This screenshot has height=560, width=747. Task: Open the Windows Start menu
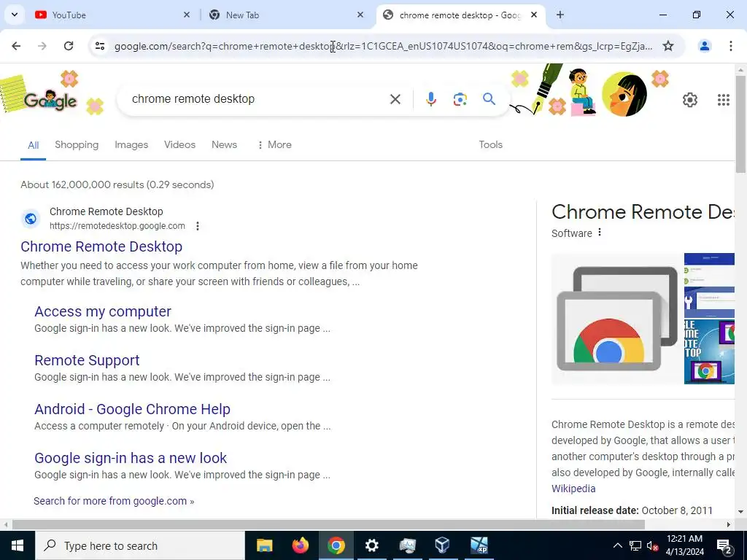18,545
